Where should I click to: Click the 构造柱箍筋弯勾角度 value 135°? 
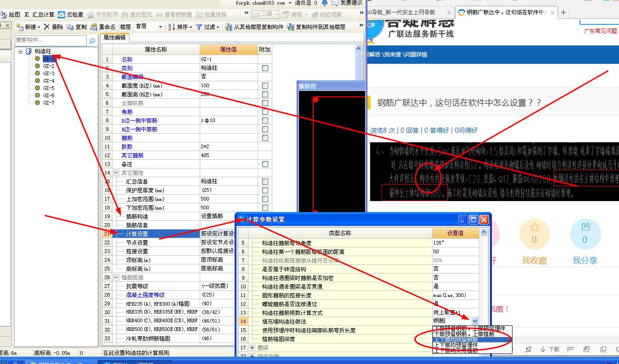click(x=455, y=243)
